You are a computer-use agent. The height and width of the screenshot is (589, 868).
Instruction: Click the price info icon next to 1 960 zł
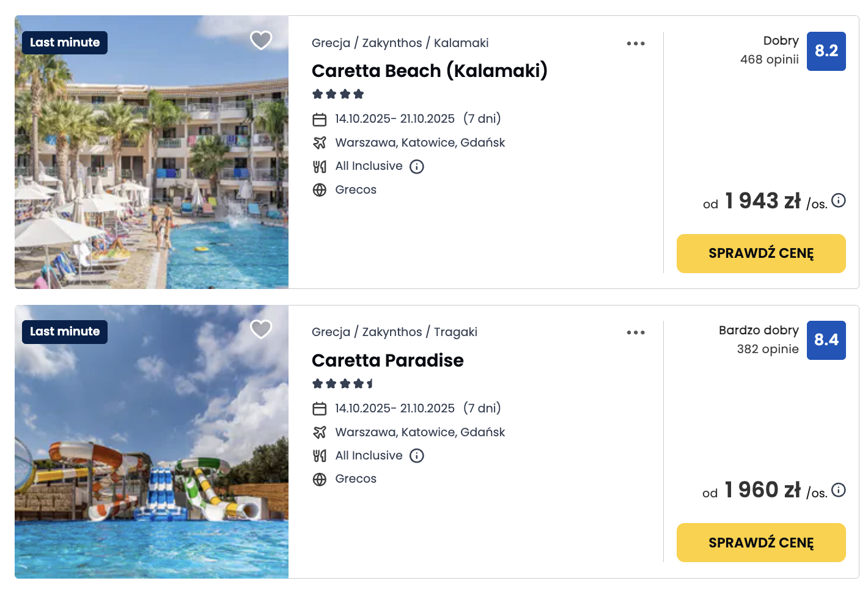(x=839, y=489)
